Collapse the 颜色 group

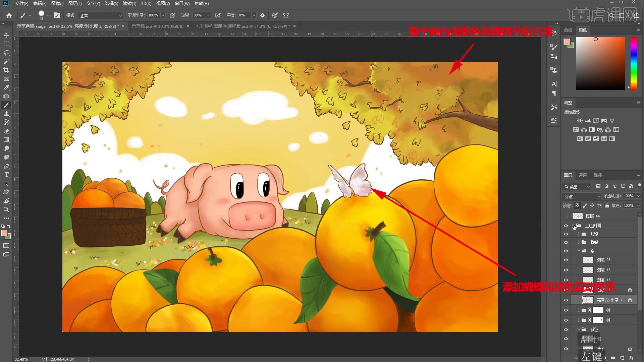[x=579, y=329]
